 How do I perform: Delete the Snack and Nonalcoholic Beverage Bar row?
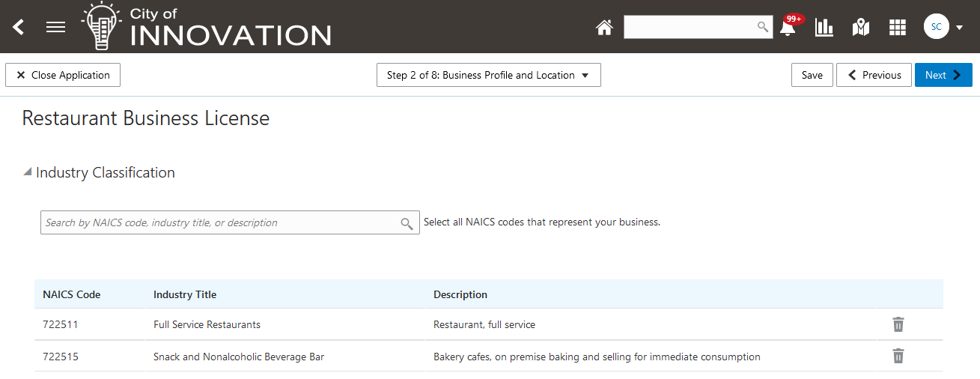(x=898, y=357)
